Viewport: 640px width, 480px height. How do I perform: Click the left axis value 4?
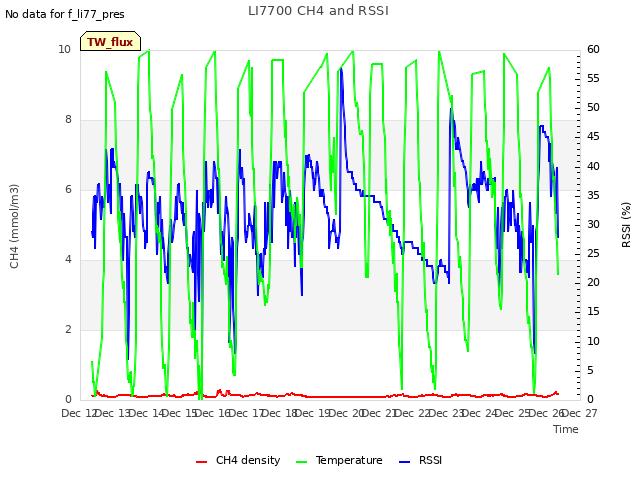click(x=68, y=259)
